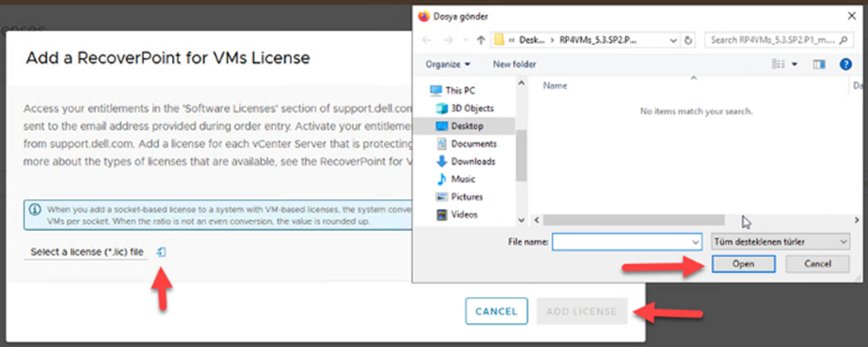Viewport: 868px width, 347px height.
Task: Select Desktop in the navigation tree
Action: point(459,127)
